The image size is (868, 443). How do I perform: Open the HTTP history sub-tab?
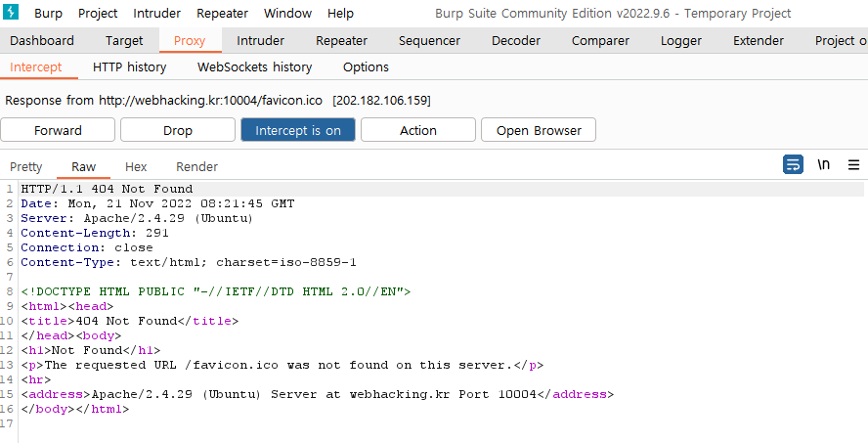[130, 67]
